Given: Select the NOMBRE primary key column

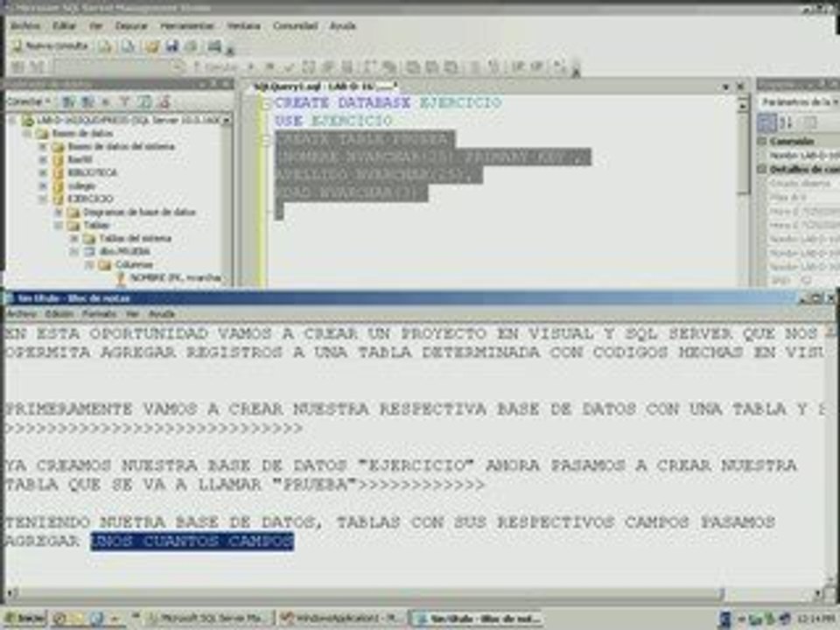Looking at the screenshot, I should (175, 277).
